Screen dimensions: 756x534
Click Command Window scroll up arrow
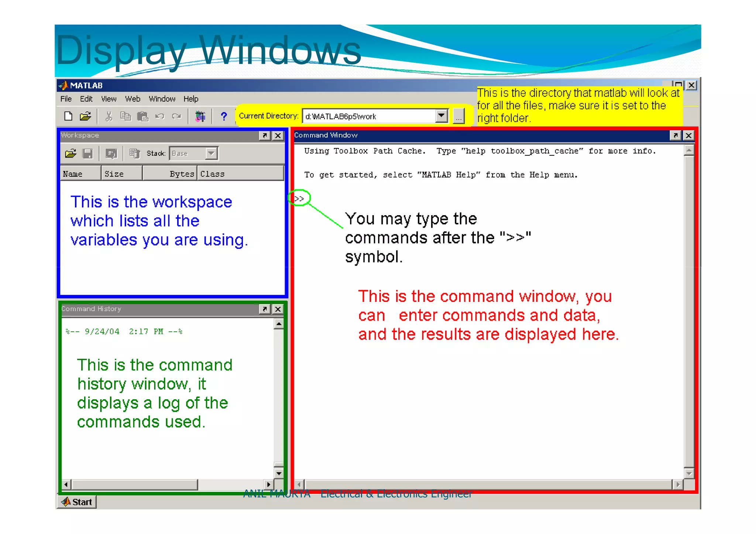(689, 150)
